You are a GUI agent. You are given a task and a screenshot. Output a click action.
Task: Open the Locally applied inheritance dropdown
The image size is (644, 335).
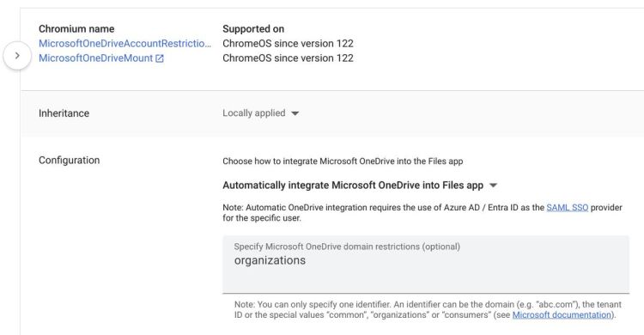coord(261,113)
